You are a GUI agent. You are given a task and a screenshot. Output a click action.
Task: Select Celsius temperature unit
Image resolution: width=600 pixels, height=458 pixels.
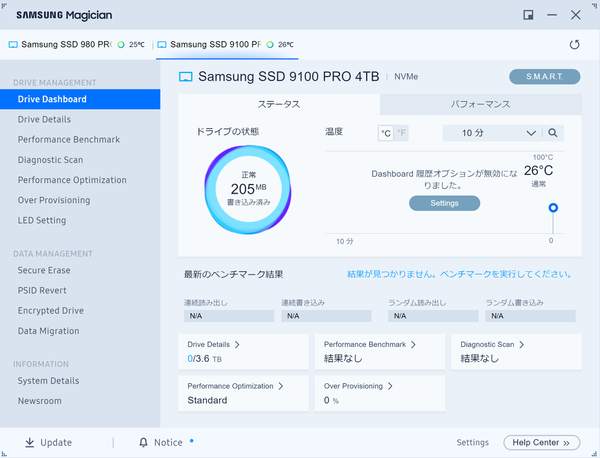coord(386,133)
